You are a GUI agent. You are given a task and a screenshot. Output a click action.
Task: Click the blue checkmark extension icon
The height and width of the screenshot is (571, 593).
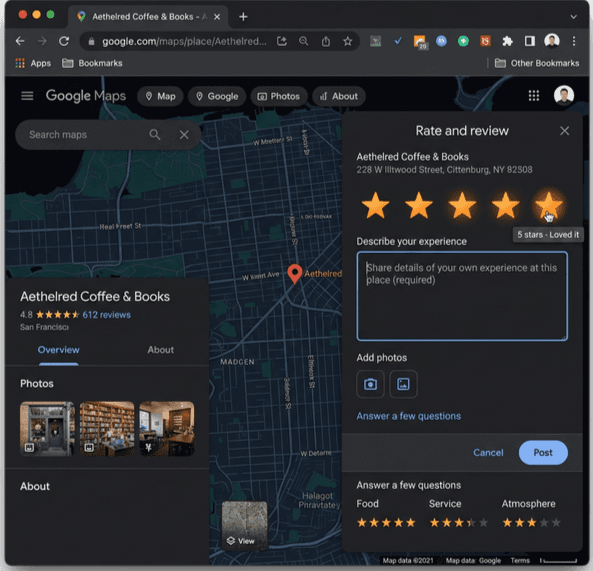tap(397, 41)
